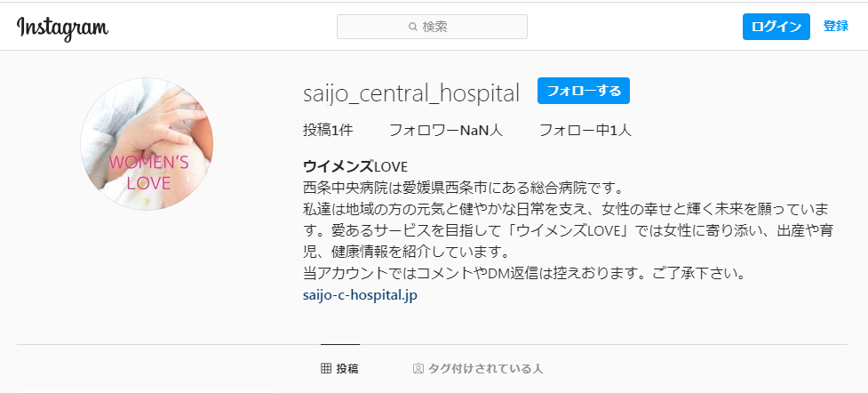Visit the saijo-c-hospital.jp website link
Screen dimensions: 868x393
[360, 295]
